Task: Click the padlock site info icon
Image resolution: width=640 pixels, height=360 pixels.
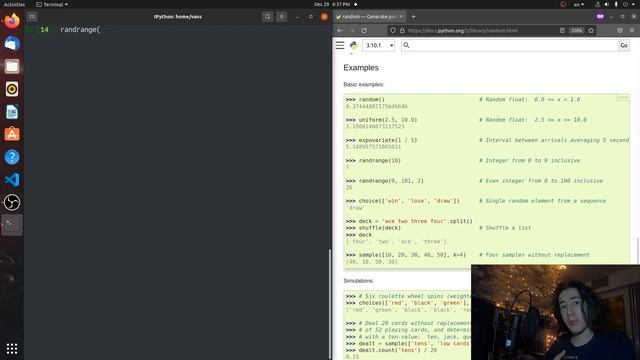Action: [x=402, y=30]
